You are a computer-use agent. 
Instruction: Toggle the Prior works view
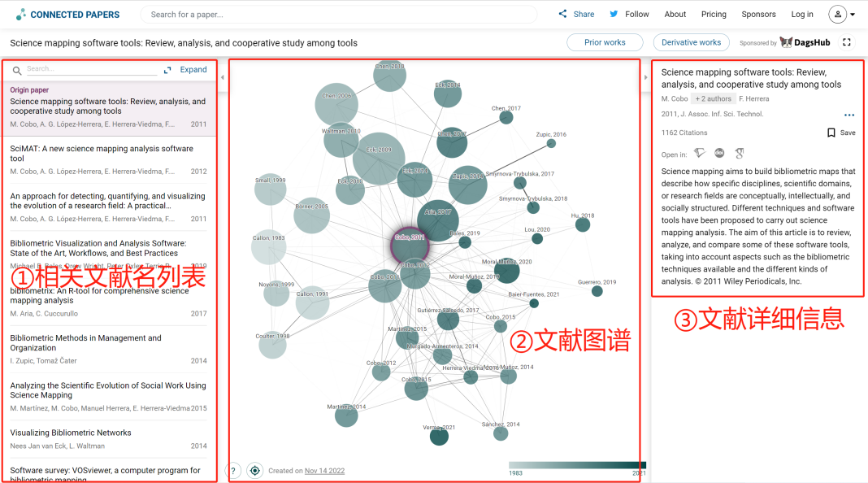click(605, 41)
